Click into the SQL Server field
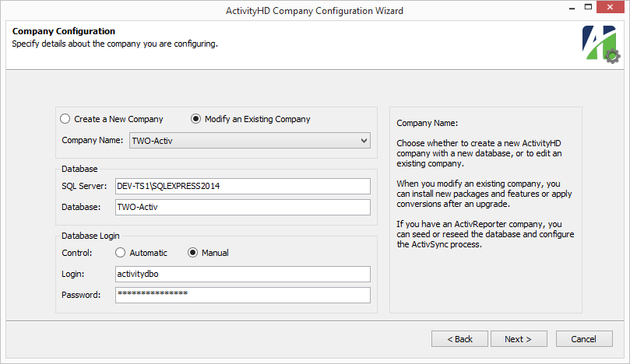 tap(243, 186)
